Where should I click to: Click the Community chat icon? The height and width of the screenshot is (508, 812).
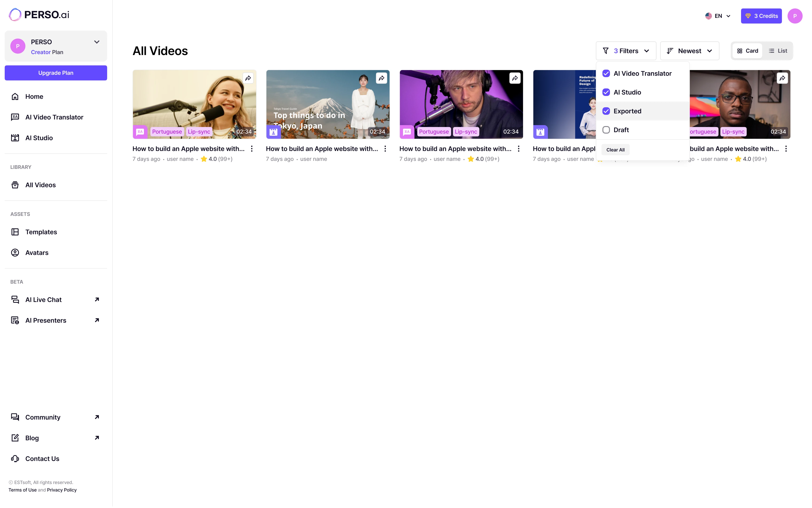15,417
